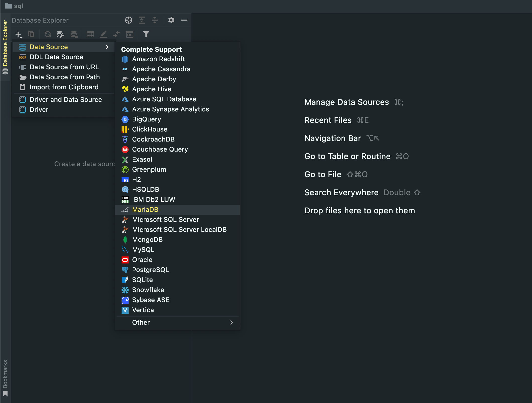Click the sql project folder breadcrumb
532x403 pixels.
14,6
